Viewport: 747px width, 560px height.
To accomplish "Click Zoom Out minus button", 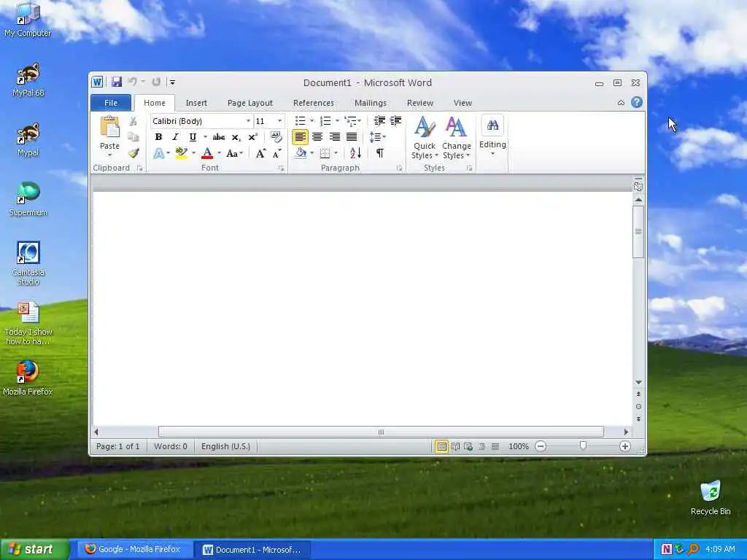I will point(541,446).
